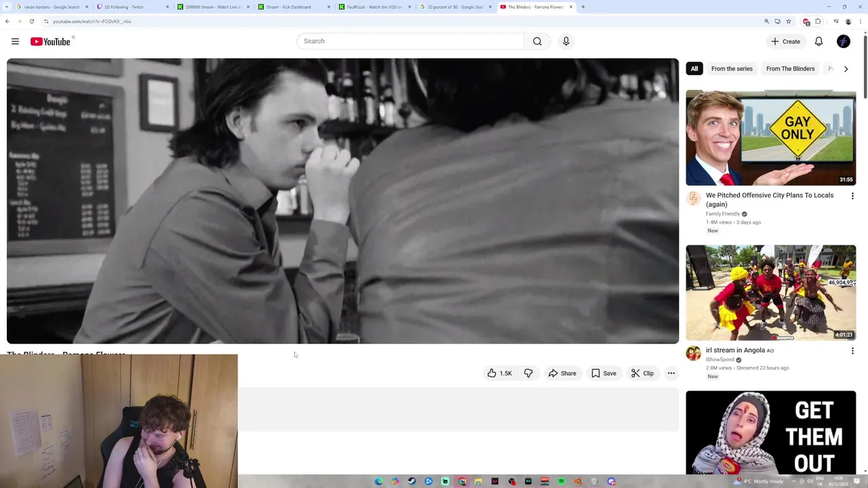The height and width of the screenshot is (488, 868).
Task: Go back in the browser
Action: 7,21
